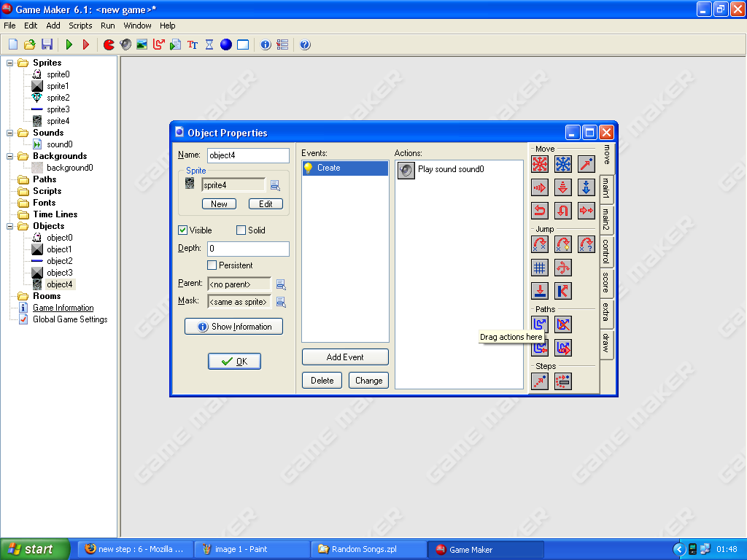
Task: Click the green Run game arrow
Action: (x=69, y=44)
